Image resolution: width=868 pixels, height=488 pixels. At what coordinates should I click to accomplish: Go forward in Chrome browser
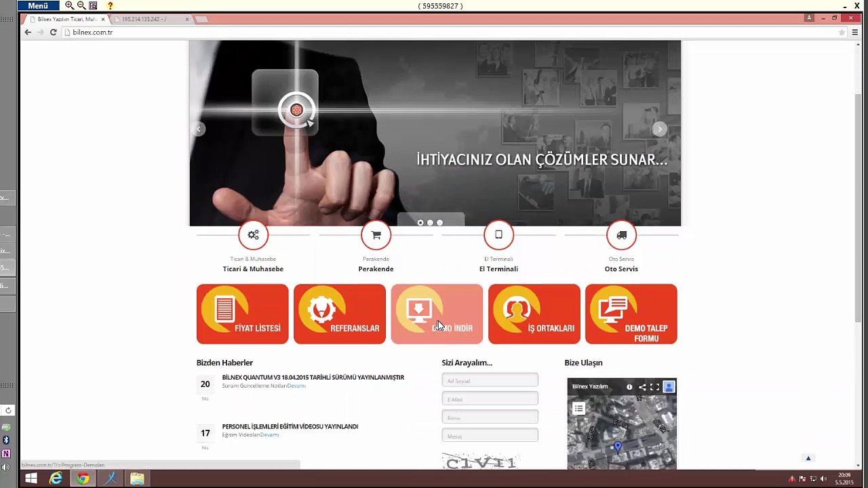click(x=40, y=33)
